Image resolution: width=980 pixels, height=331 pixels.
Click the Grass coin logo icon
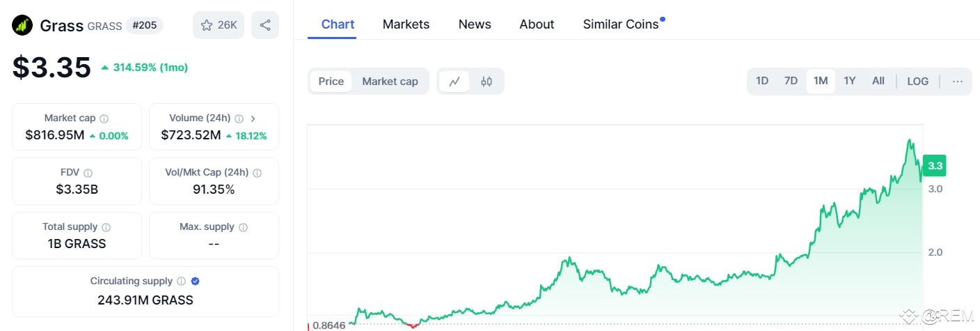coord(23,25)
